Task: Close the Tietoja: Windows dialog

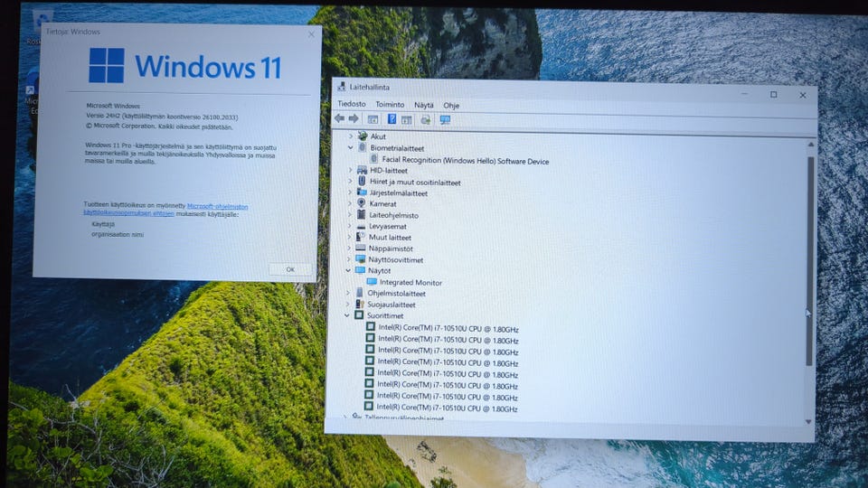Action: [x=311, y=34]
